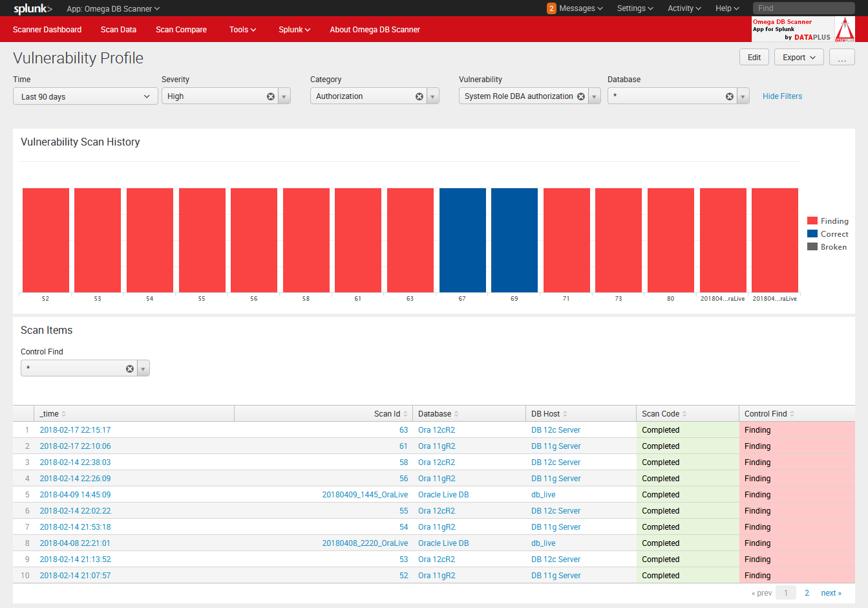Viewport: 868px width, 608px height.
Task: Open the orange Messages notification badge
Action: tap(551, 8)
